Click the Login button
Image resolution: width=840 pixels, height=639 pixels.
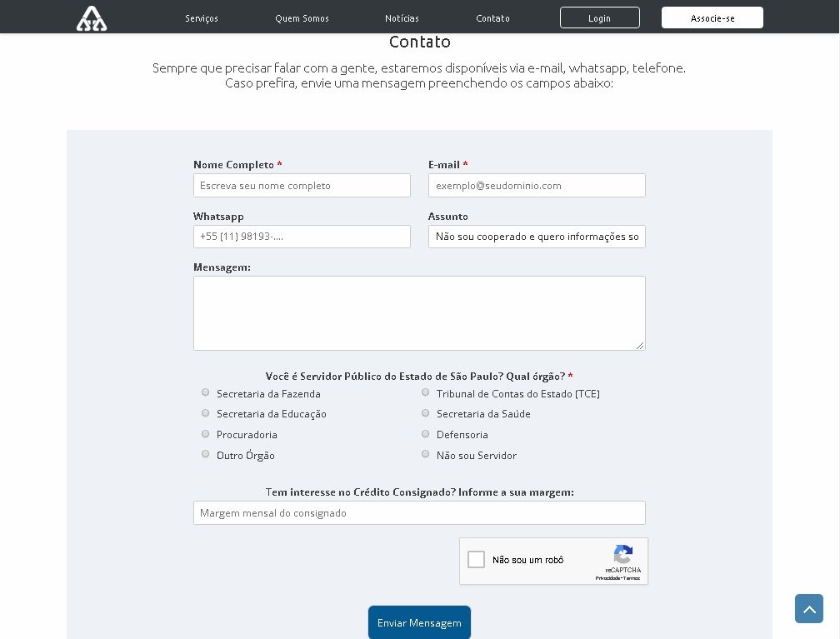(x=599, y=17)
